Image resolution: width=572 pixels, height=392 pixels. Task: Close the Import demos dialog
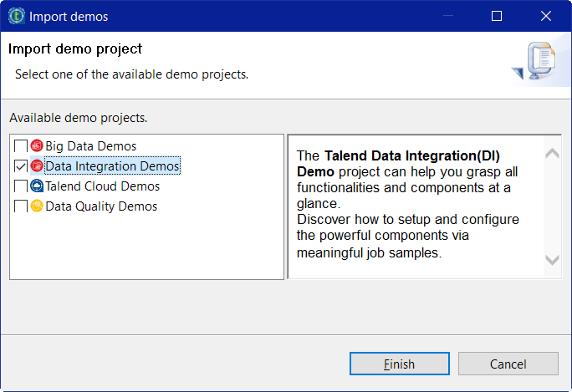point(546,16)
